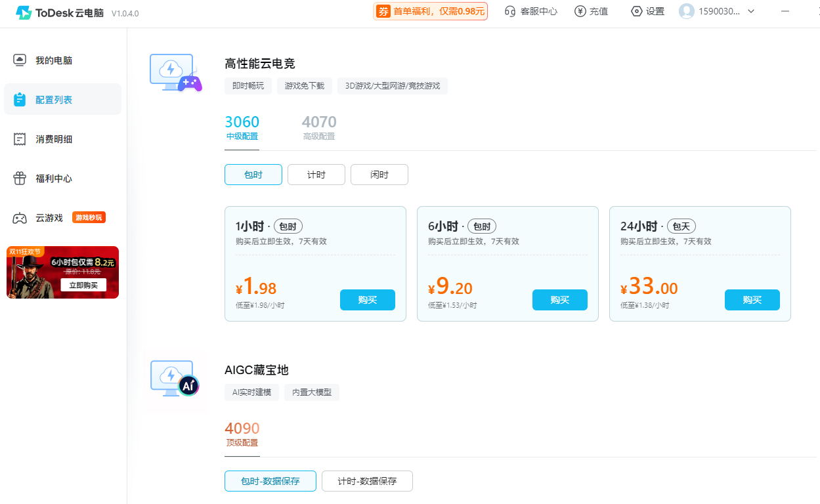
Task: Open 客服中心 support link
Action: coord(531,11)
